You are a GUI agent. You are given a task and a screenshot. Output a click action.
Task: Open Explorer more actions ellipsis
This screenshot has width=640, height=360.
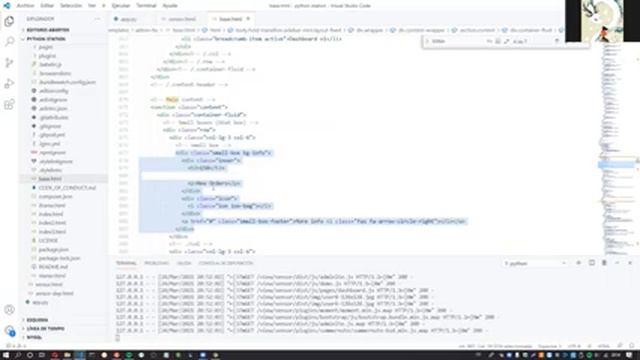98,19
